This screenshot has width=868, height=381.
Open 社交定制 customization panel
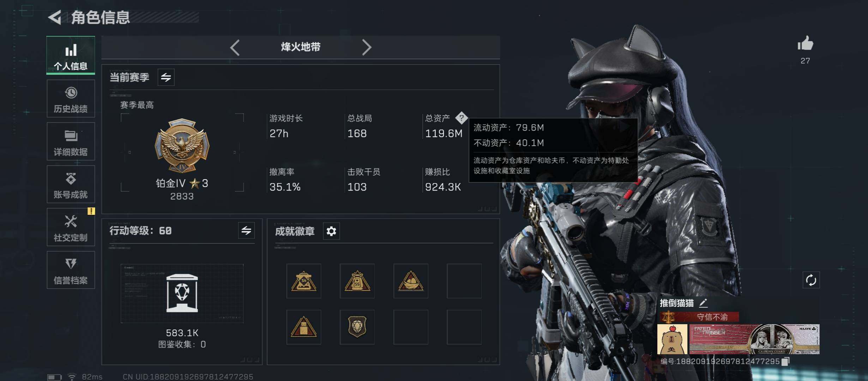click(x=71, y=228)
